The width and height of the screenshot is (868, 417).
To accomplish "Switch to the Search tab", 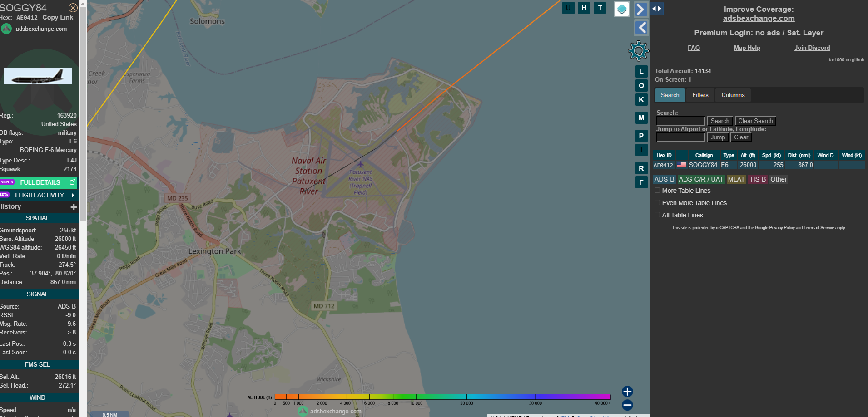I will pyautogui.click(x=670, y=95).
